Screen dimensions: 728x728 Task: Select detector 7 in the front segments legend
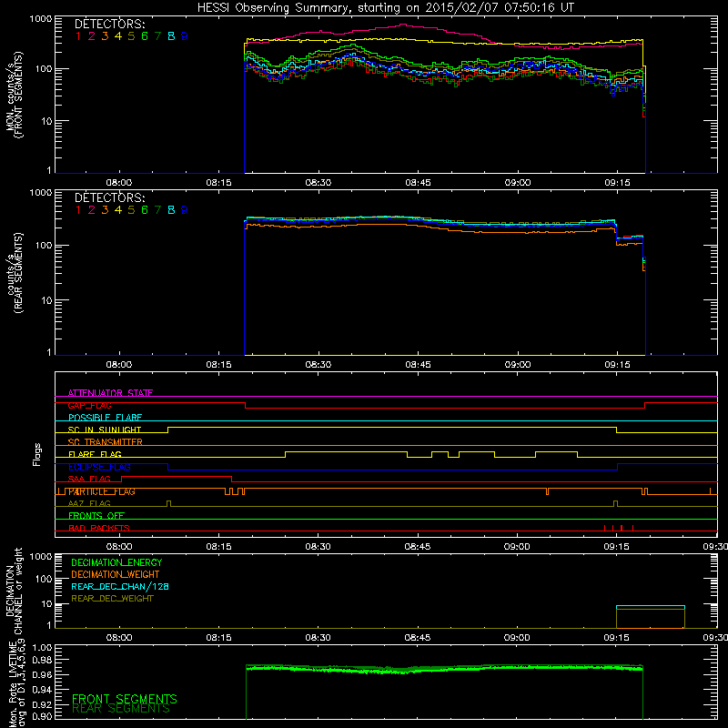[x=157, y=36]
